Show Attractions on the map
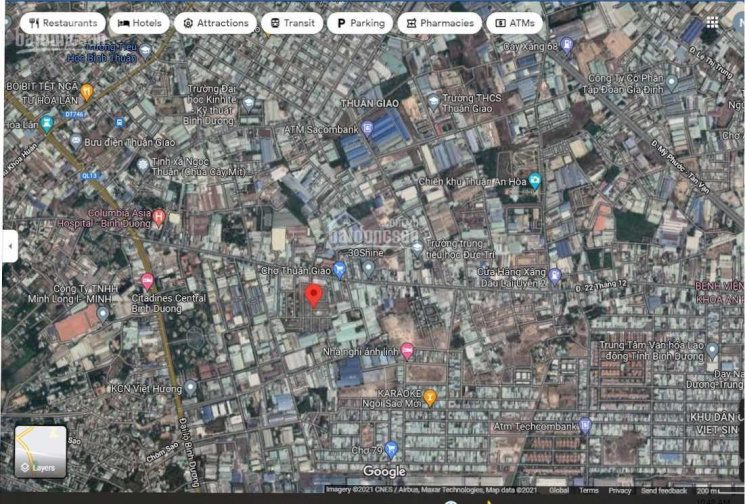The height and width of the screenshot is (504, 745). (215, 23)
